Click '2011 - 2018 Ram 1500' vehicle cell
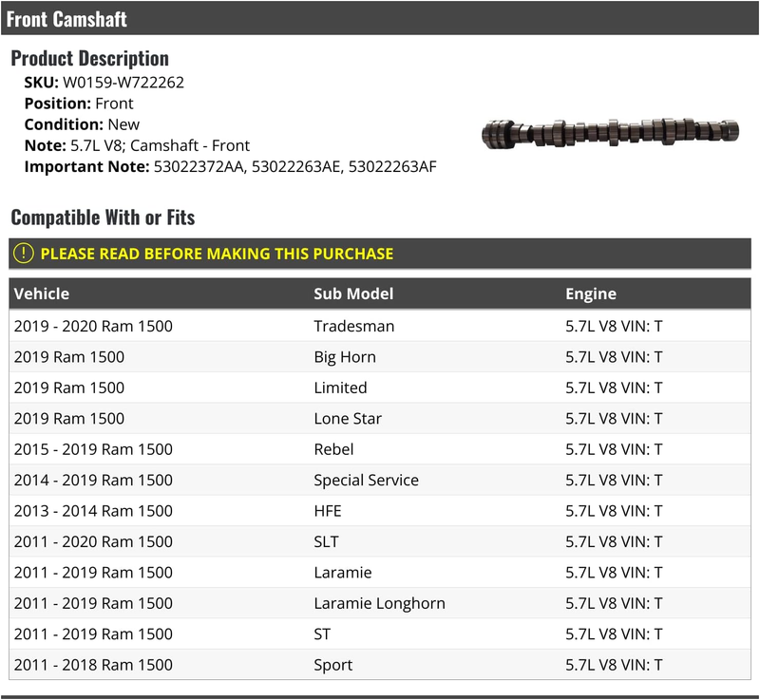This screenshot has height=700, width=760. click(x=93, y=665)
